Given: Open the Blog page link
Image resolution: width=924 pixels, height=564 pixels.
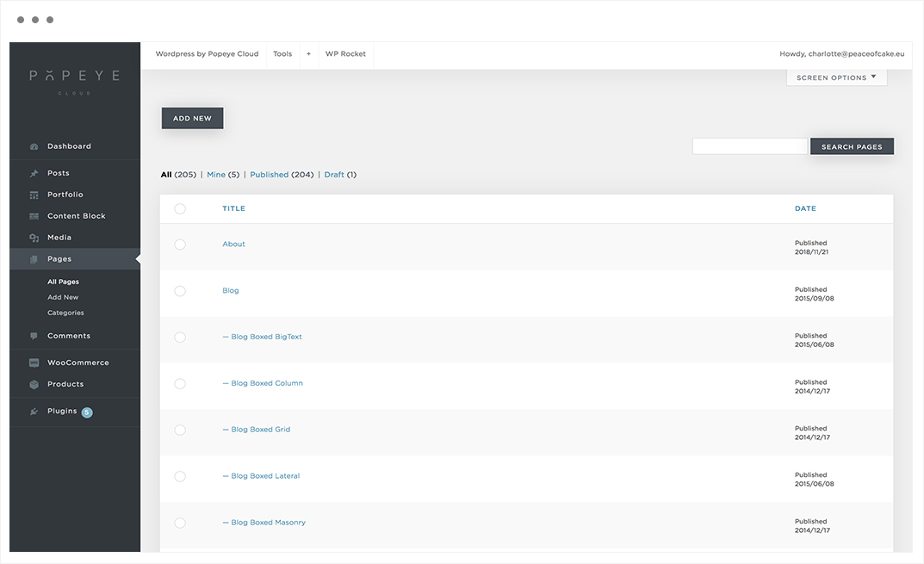Looking at the screenshot, I should 231,290.
